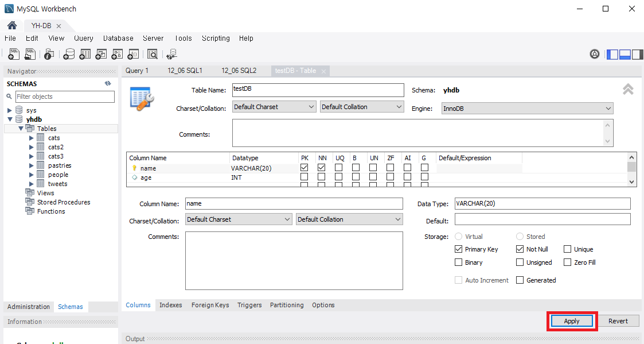
Task: Close the testDB - Table tab
Action: (323, 71)
